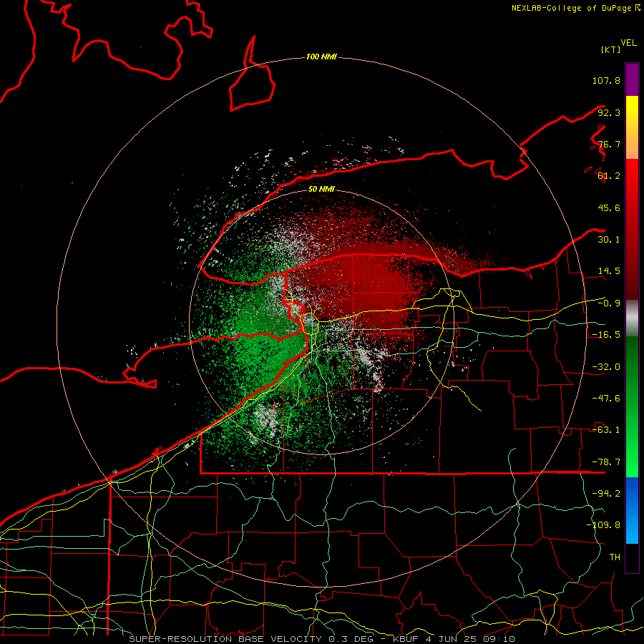Click the 100 NMI range ring label
The image size is (644, 644).
click(x=321, y=57)
